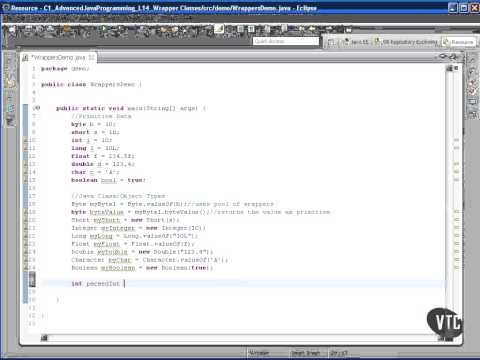The width and height of the screenshot is (480, 360).
Task: Click into the Quick Access search field
Action: coord(286,41)
